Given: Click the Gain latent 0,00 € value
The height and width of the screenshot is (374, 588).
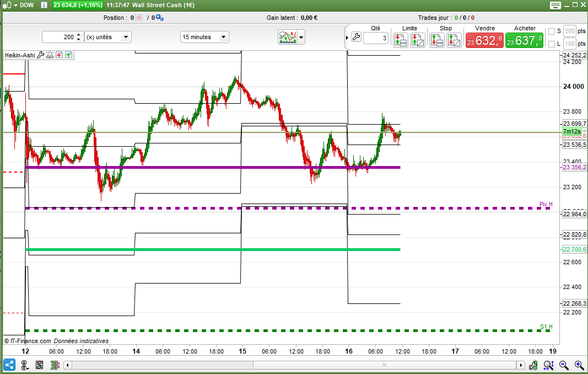Looking at the screenshot, I should [x=309, y=18].
